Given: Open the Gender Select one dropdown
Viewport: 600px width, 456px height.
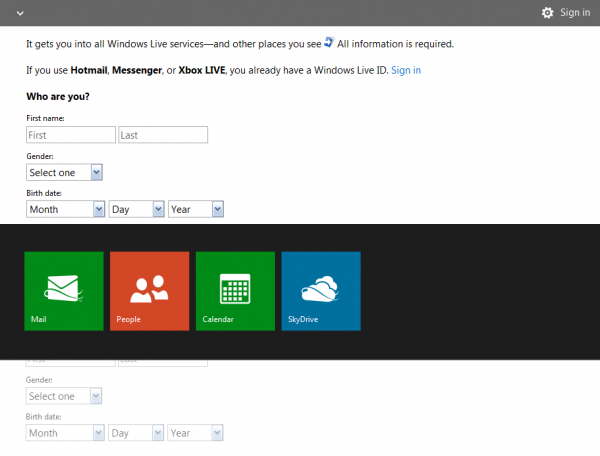Looking at the screenshot, I should pos(64,172).
